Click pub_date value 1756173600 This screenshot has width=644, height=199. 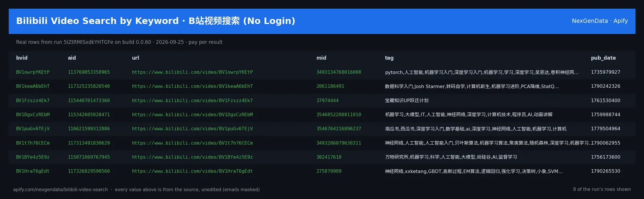pyautogui.click(x=606, y=157)
